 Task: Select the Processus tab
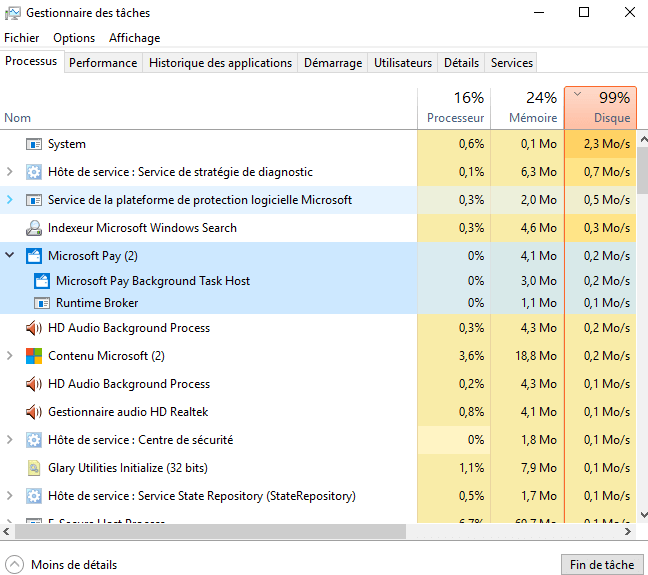click(x=31, y=61)
